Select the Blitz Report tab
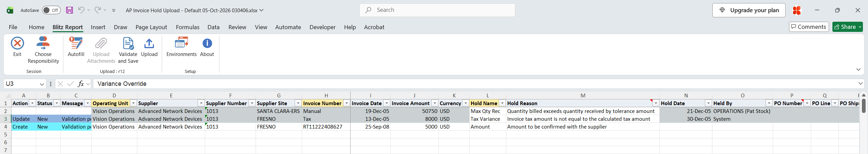The height and width of the screenshot is (154, 868). (x=67, y=27)
